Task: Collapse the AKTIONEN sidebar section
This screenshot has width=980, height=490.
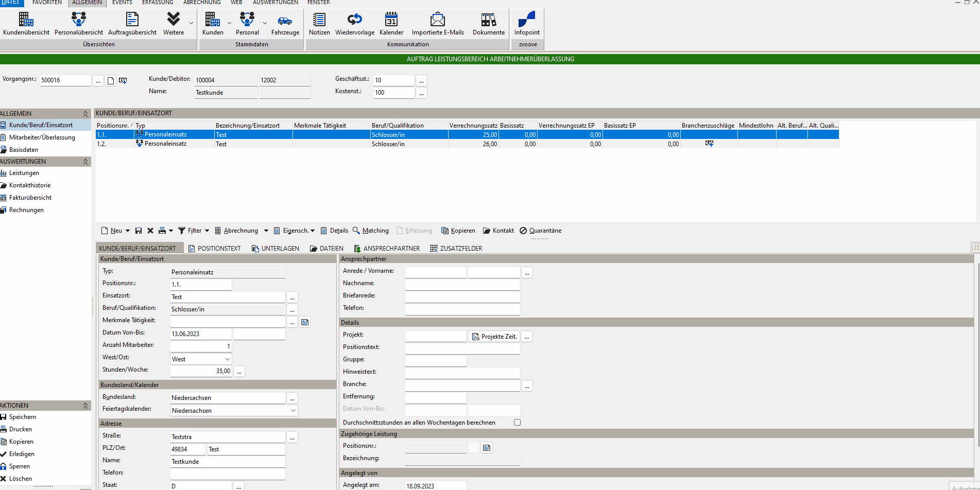Action: point(85,406)
